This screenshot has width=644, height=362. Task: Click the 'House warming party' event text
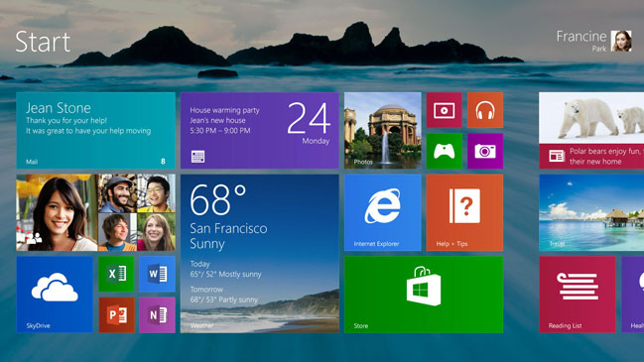pos(224,110)
